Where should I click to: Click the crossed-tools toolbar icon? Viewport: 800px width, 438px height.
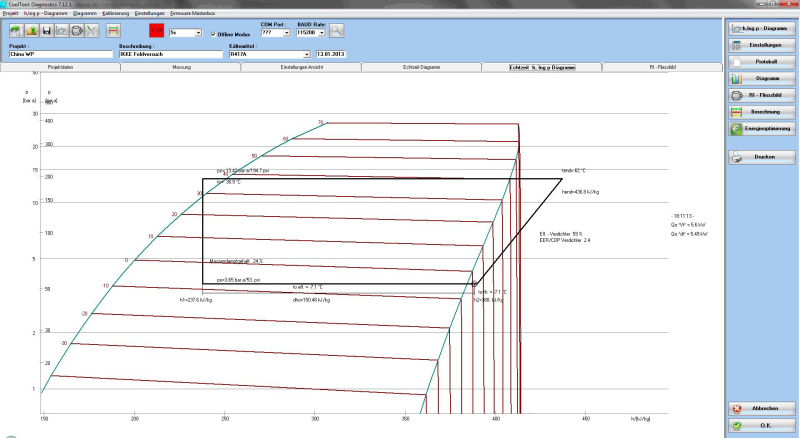92,31
